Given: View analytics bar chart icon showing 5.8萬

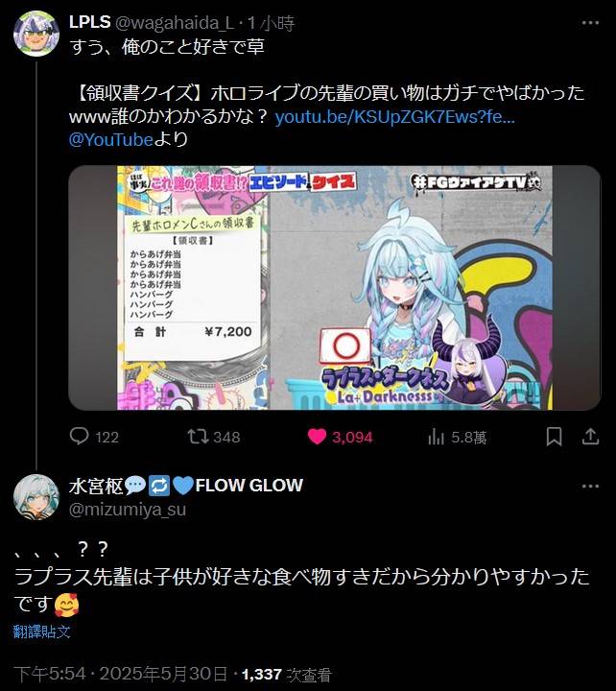Looking at the screenshot, I should [436, 437].
